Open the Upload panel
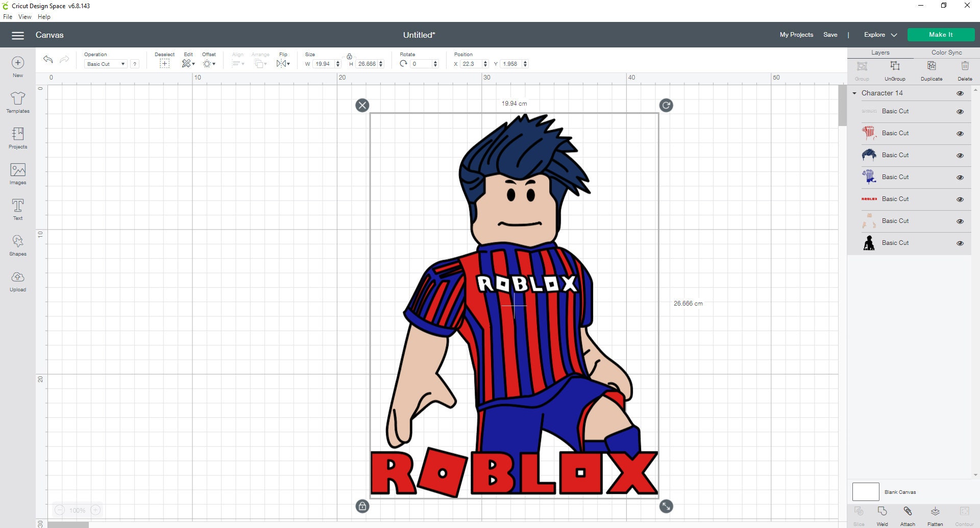 [x=18, y=282]
